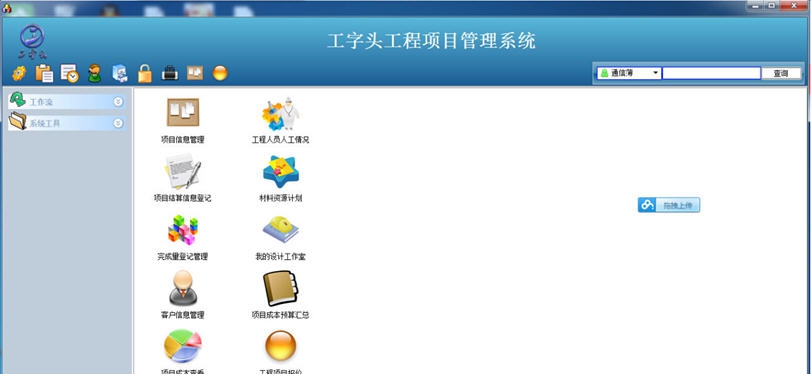Click the 项目结算信息登记 label text
This screenshot has height=374, width=811.
tap(183, 198)
